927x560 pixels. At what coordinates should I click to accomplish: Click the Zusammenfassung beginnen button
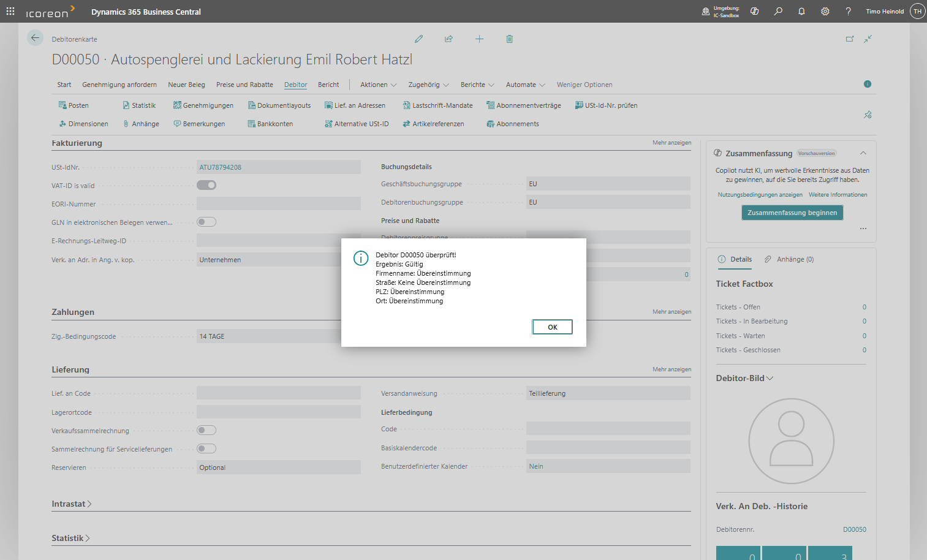coord(792,213)
